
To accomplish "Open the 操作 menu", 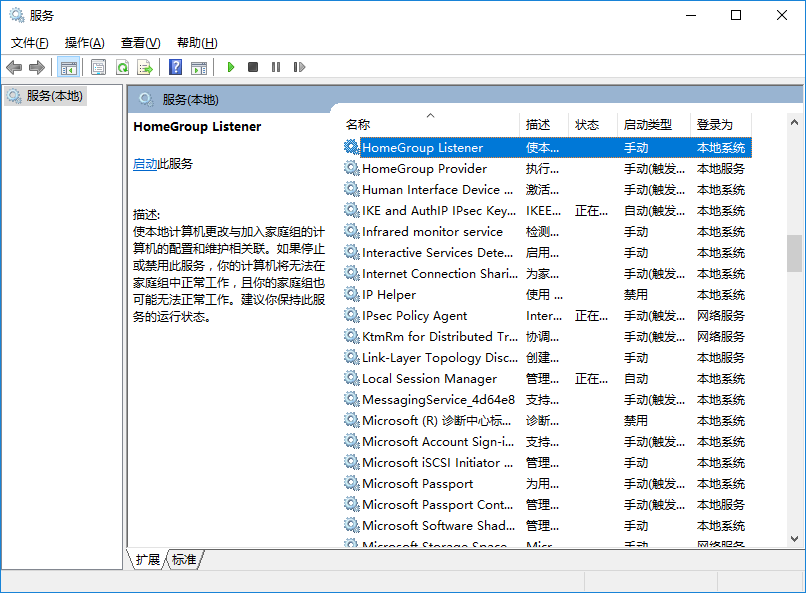I will click(85, 43).
